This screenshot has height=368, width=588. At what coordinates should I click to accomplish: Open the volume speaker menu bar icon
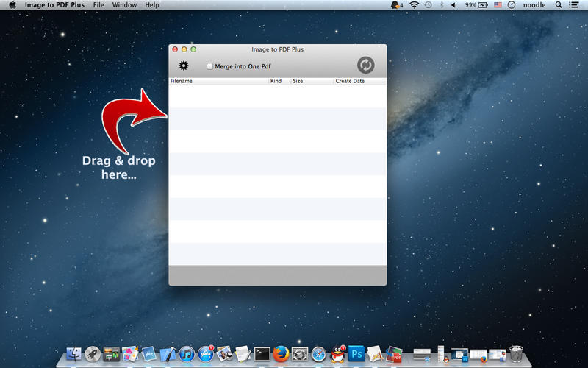[x=454, y=5]
